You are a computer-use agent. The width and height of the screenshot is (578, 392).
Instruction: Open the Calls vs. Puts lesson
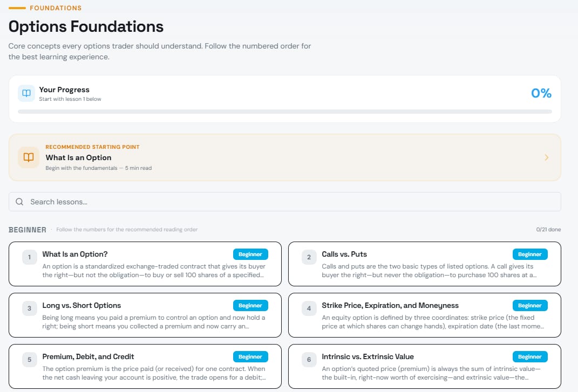[344, 254]
